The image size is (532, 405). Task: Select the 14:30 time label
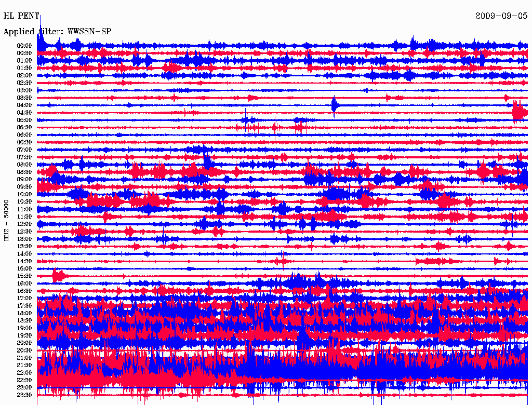click(24, 262)
